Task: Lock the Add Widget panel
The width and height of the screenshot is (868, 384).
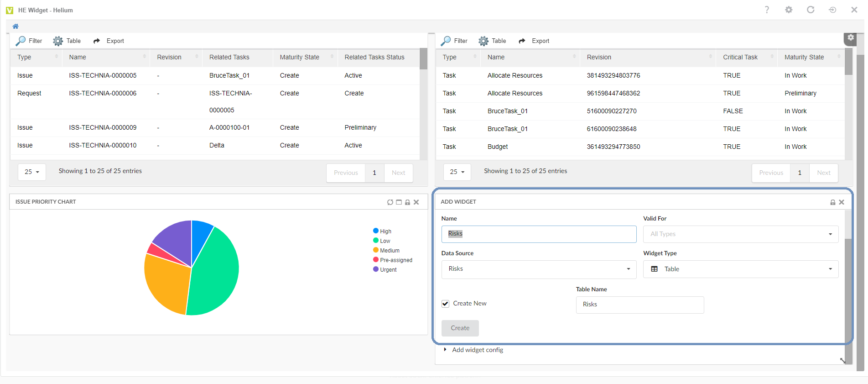Action: pyautogui.click(x=832, y=202)
